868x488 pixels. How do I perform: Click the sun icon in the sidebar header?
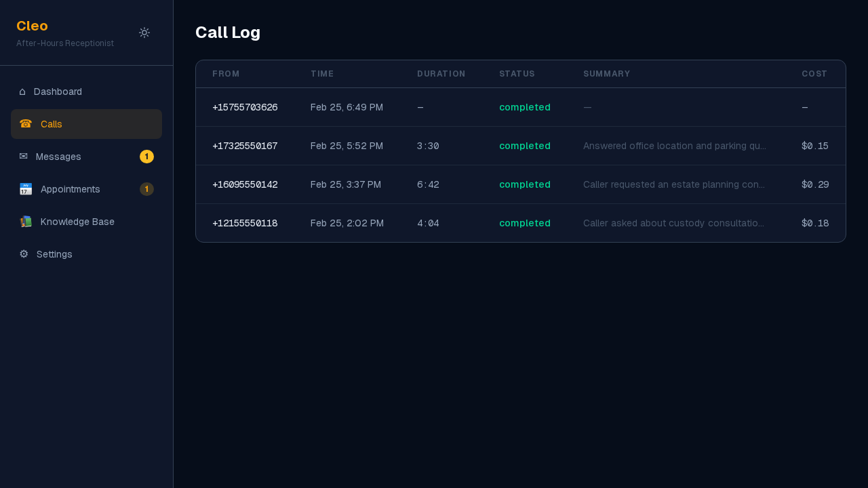[x=144, y=32]
